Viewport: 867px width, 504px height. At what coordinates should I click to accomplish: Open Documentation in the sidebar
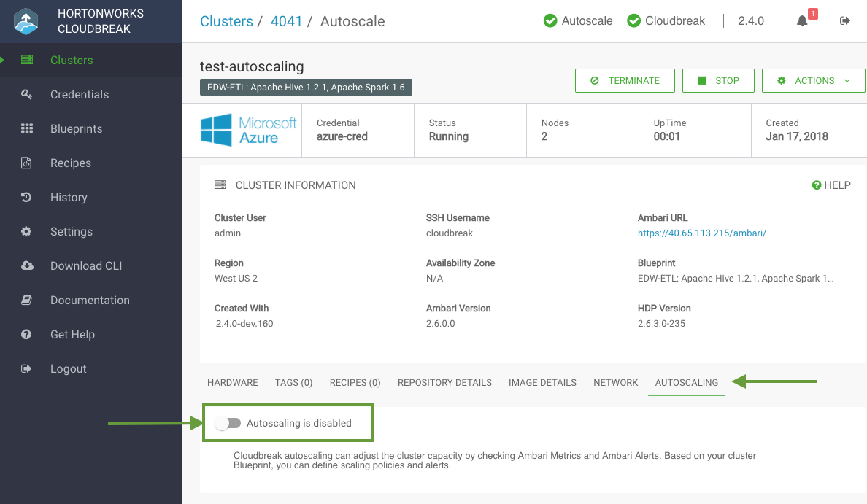(90, 300)
